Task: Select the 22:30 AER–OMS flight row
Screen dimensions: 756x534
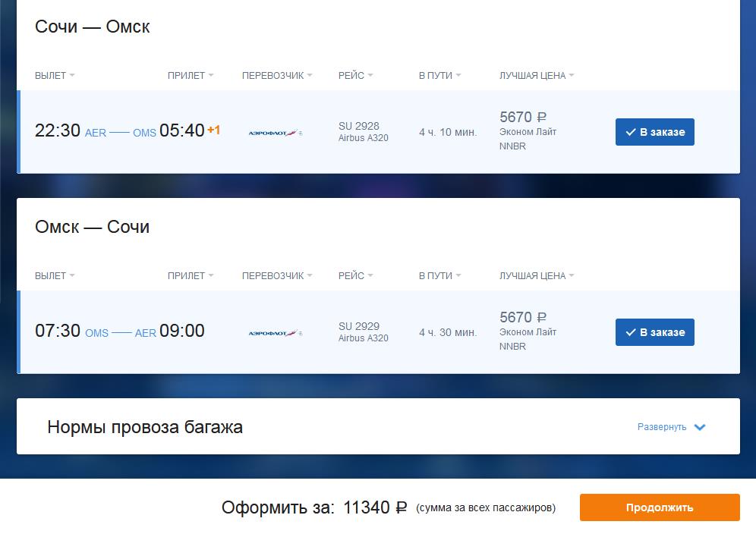Action: pos(379,132)
